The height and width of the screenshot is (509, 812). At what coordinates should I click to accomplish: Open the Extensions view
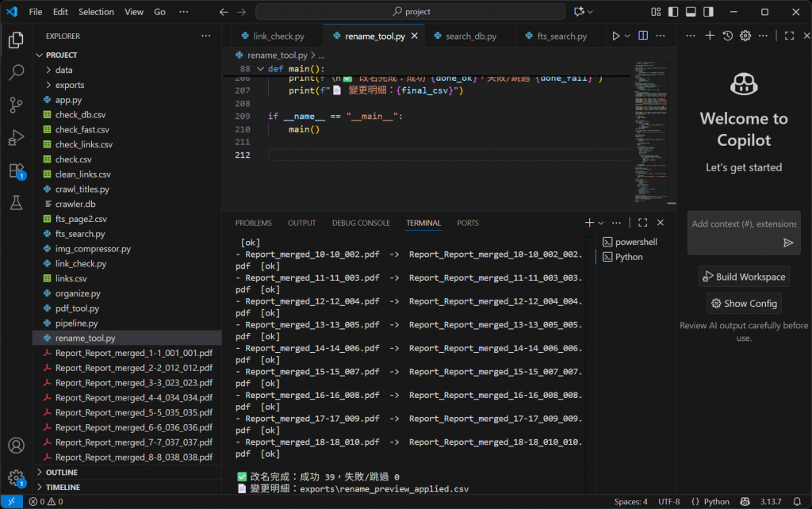pyautogui.click(x=16, y=170)
